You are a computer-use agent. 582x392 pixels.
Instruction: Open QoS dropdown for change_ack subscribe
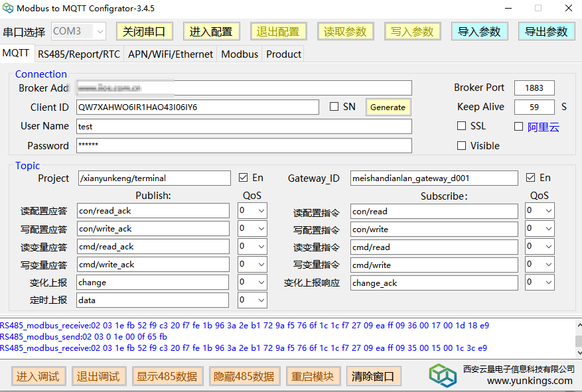point(547,283)
